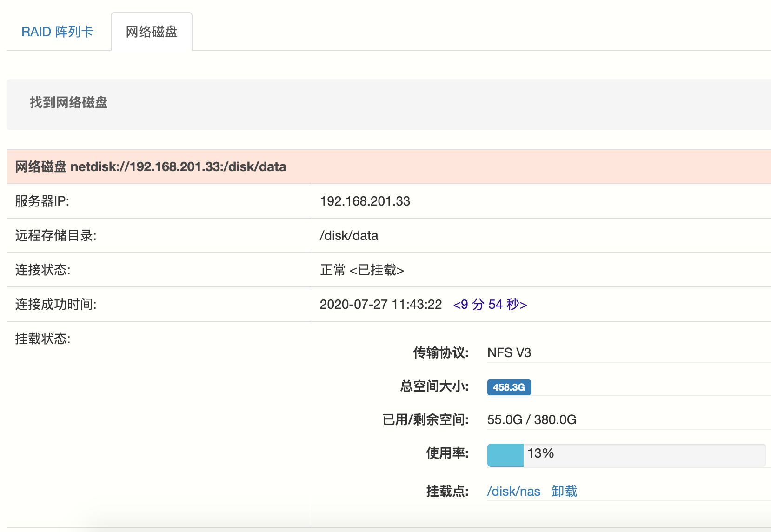Viewport: 771px width, 532px height.
Task: Click the 55.0G / 380.0G space value
Action: click(x=532, y=419)
